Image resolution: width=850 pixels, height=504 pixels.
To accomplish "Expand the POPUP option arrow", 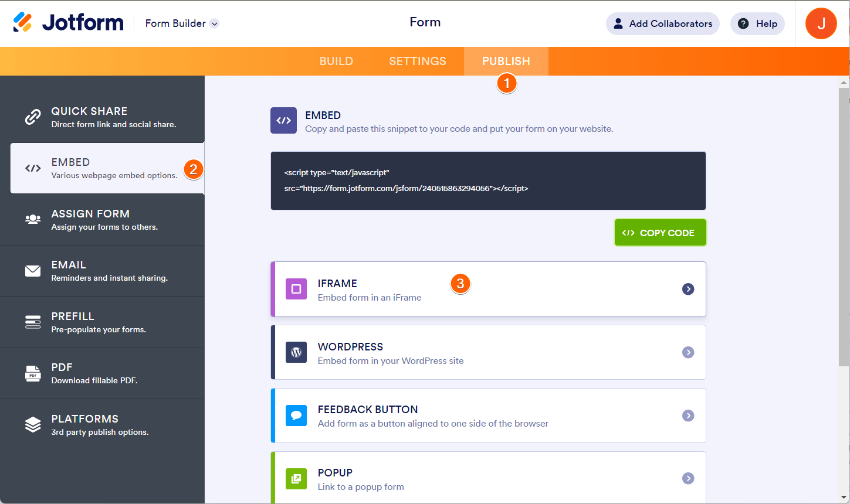I will (x=688, y=479).
